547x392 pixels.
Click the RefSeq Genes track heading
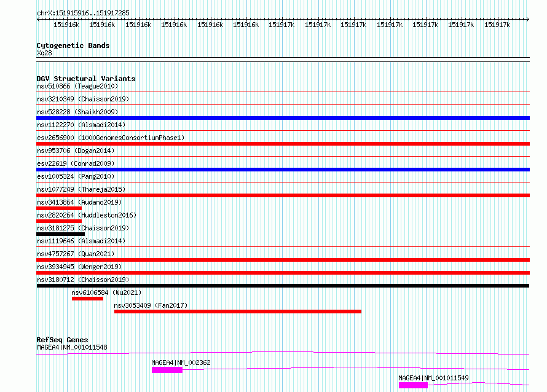(x=62, y=340)
